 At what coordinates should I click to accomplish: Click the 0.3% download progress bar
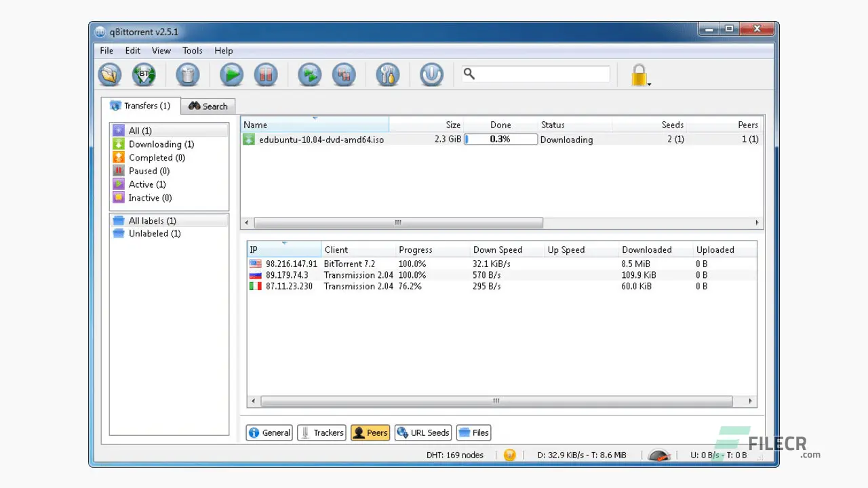(x=500, y=139)
